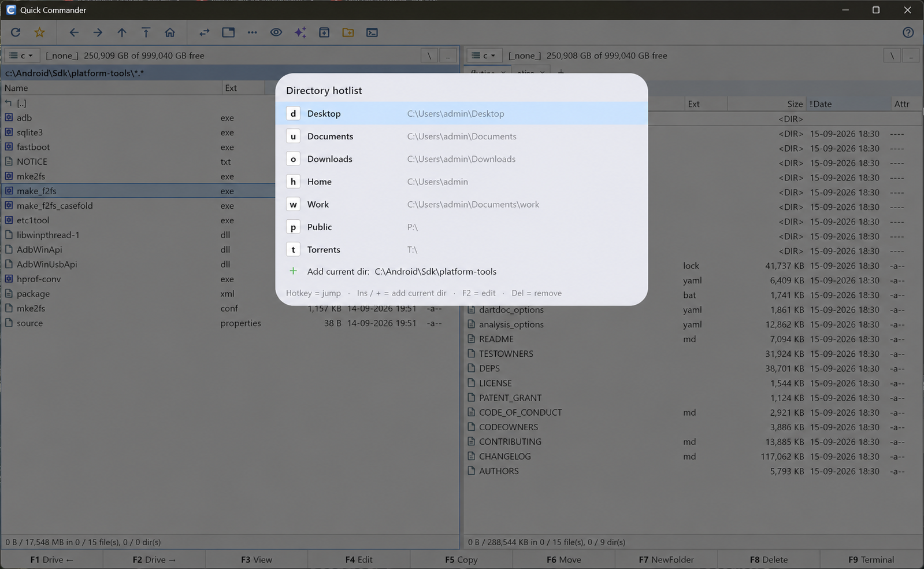924x569 pixels.
Task: Click the home icon in the toolbar
Action: pyautogui.click(x=170, y=32)
